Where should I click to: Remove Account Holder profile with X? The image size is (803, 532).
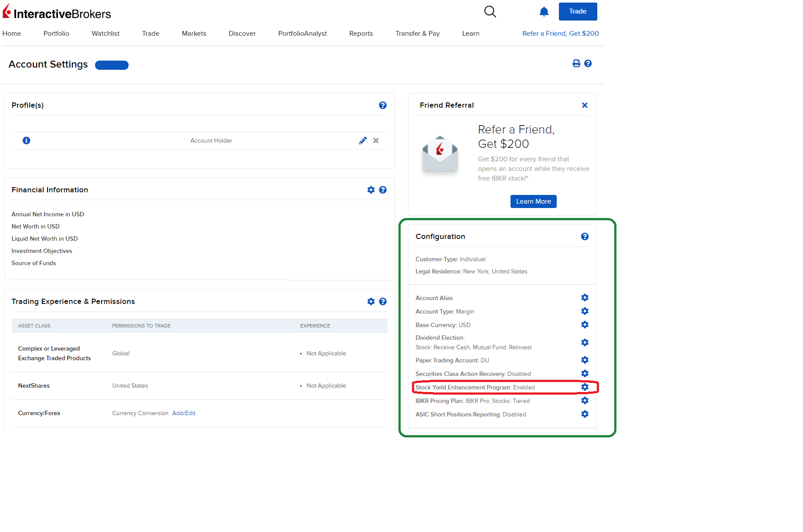376,140
